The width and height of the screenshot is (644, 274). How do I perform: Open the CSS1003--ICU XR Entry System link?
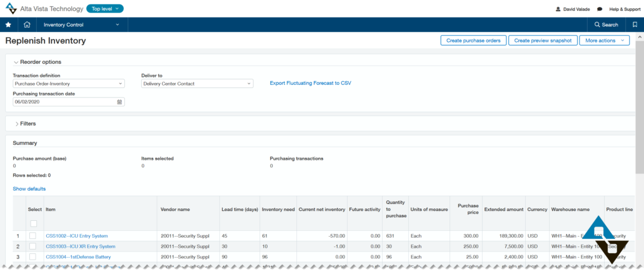pos(81,247)
